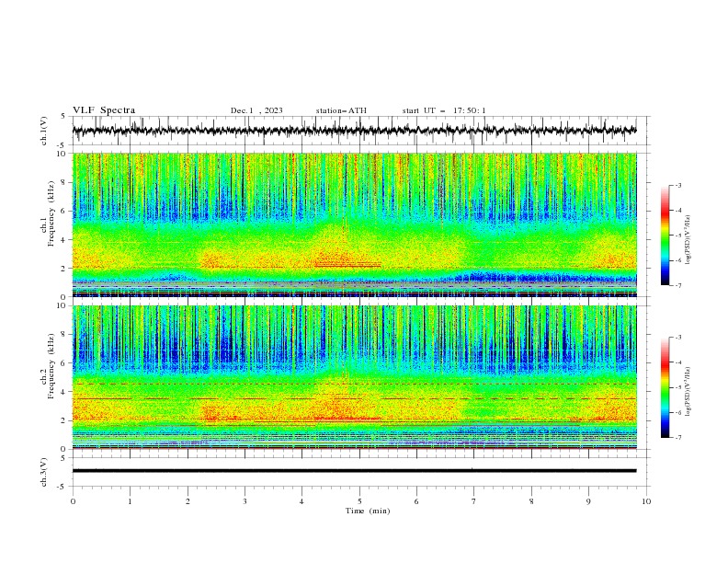Click tick label '5' on the Time axis
Viewport: 728px width, 563px height.
(359, 501)
